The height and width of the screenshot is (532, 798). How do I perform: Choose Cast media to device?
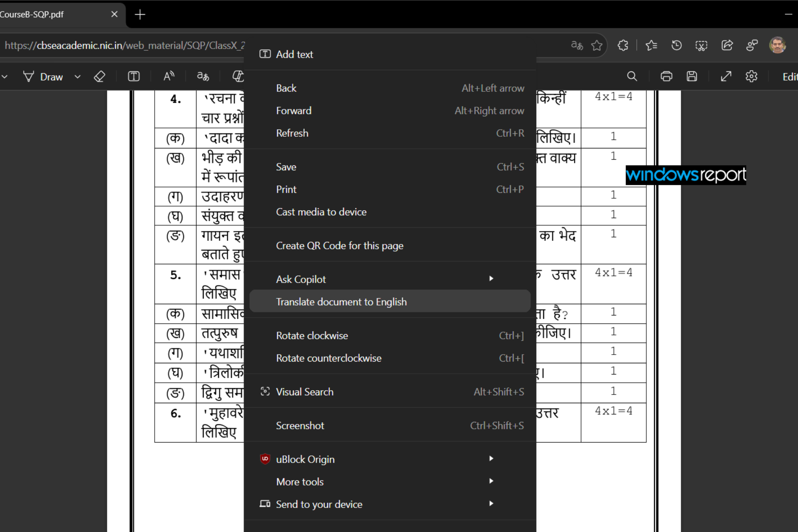(390, 212)
